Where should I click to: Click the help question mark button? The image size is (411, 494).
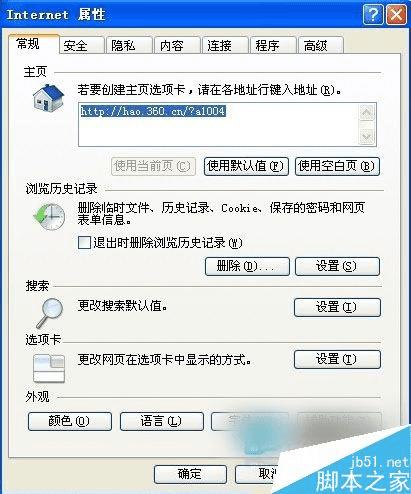pyautogui.click(x=373, y=15)
